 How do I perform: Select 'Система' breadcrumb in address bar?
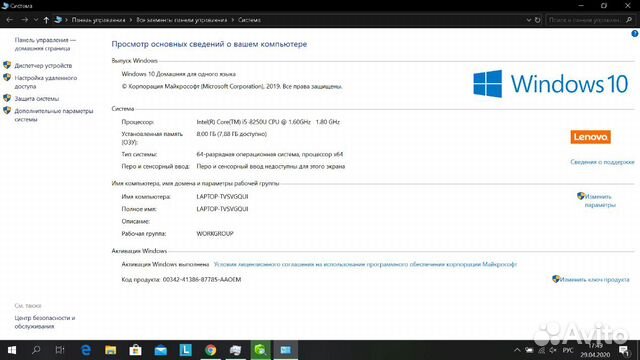point(249,20)
